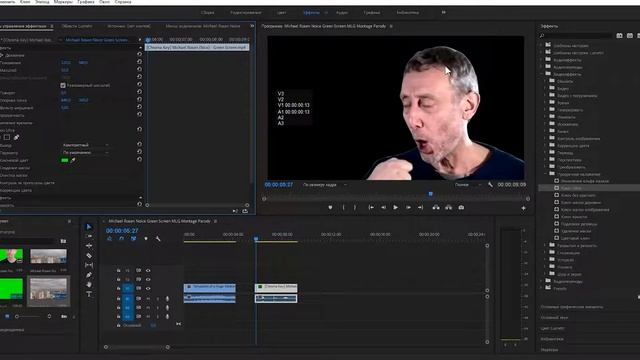The width and height of the screenshot is (640, 360).
Task: Select the free-draw bezier mask pen
Action: click(x=16, y=138)
